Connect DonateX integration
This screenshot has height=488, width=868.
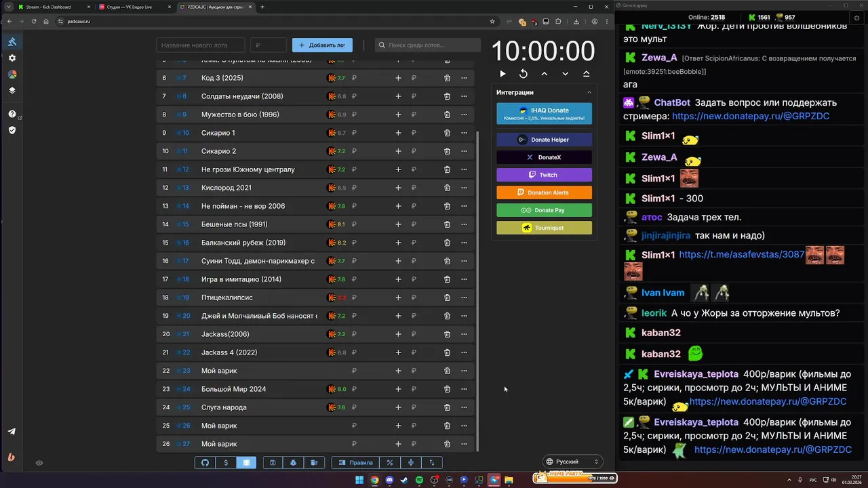click(544, 157)
